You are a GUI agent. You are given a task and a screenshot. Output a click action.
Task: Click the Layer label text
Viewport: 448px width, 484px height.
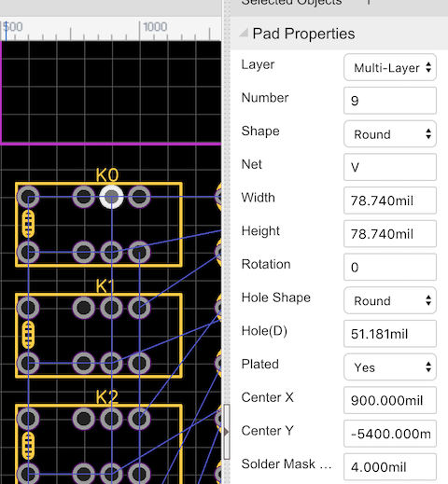(258, 64)
